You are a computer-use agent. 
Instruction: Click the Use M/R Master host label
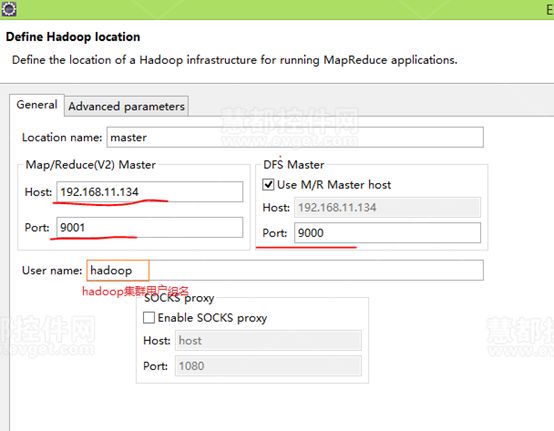(x=334, y=185)
